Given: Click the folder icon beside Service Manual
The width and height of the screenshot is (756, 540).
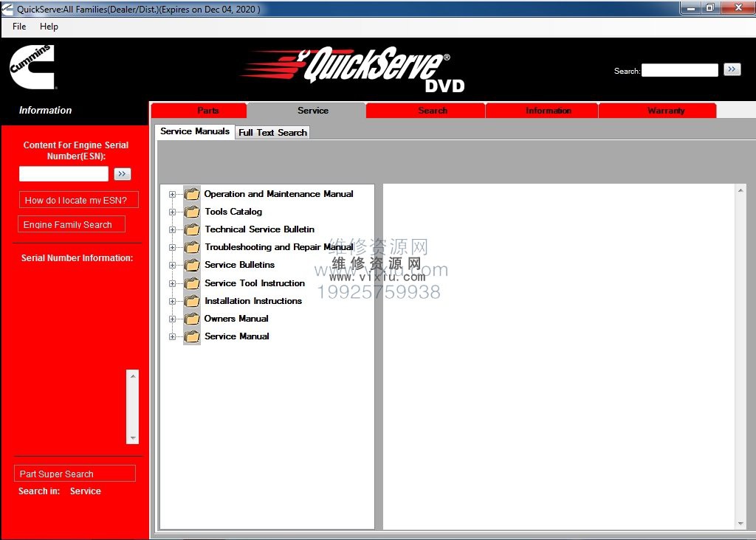Looking at the screenshot, I should [x=192, y=336].
